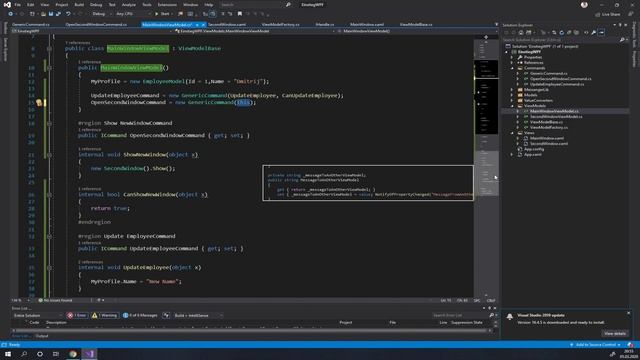The width and height of the screenshot is (640, 360).
Task: Start debugging with the Start button
Action: click(x=162, y=14)
